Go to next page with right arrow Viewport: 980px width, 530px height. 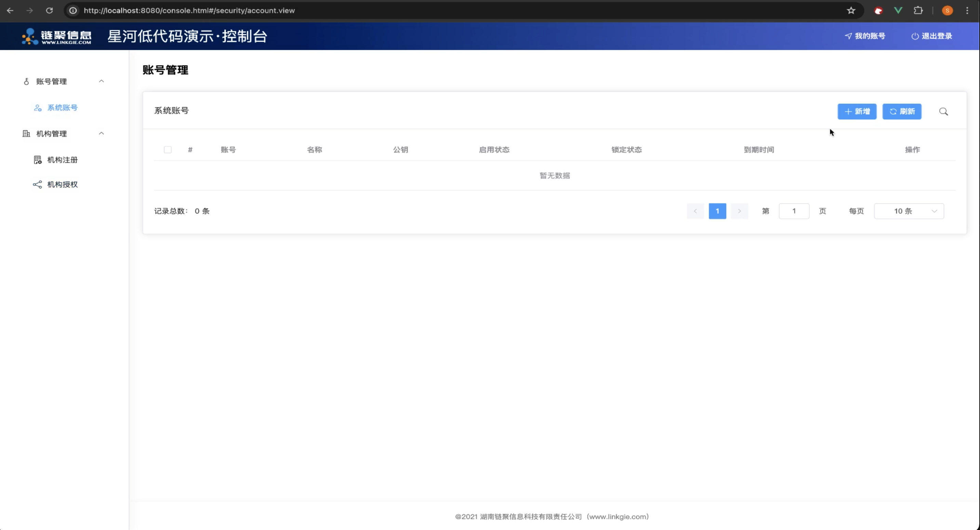pos(739,211)
